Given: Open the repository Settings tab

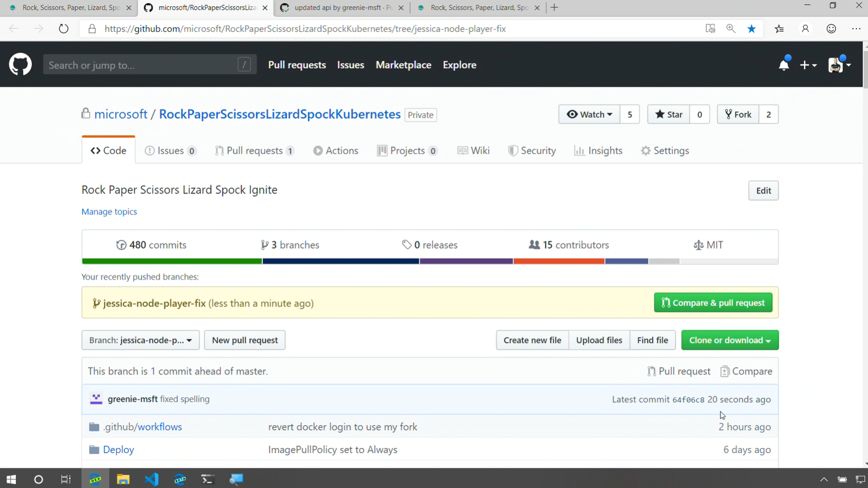Looking at the screenshot, I should (665, 151).
